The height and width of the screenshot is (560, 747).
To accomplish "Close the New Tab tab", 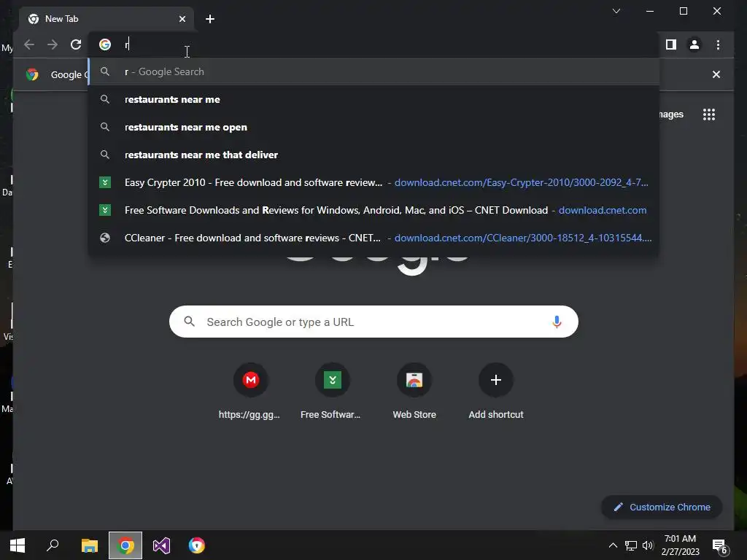I will 182,19.
